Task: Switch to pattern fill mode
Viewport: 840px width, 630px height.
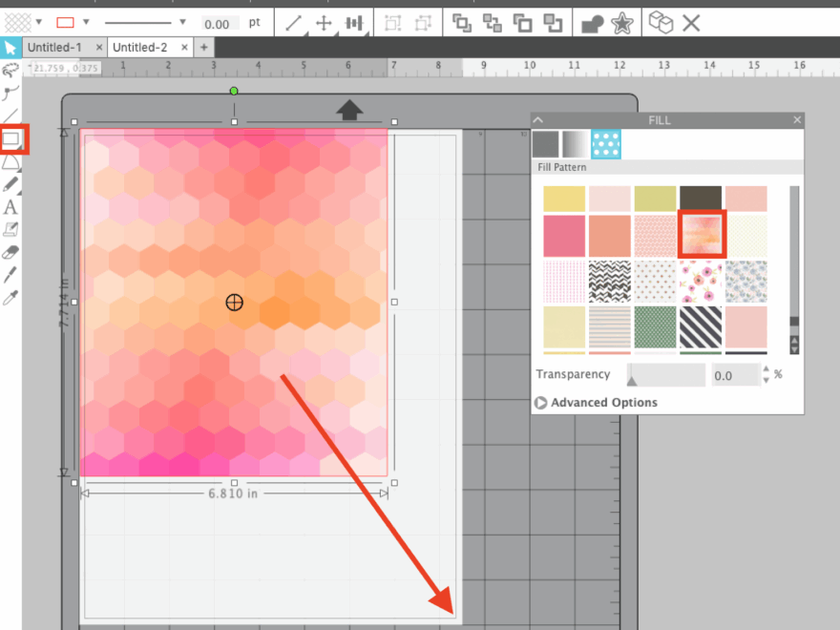Action: [604, 144]
